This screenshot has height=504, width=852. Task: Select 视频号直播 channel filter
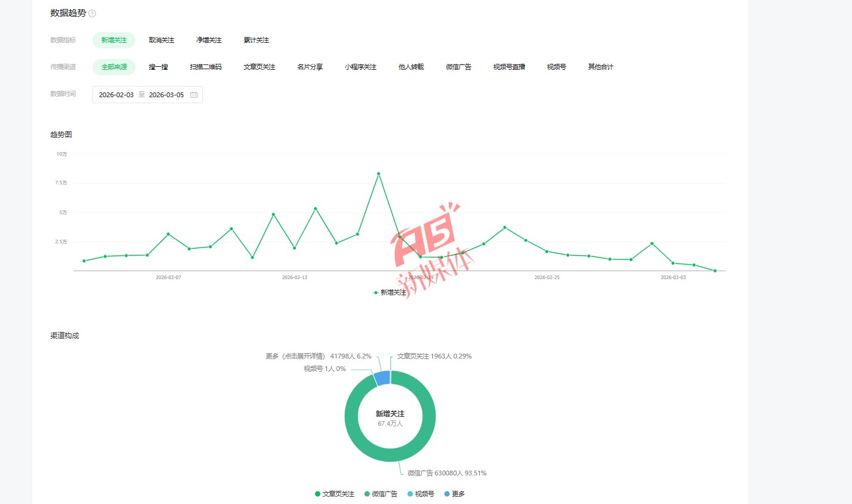(509, 67)
